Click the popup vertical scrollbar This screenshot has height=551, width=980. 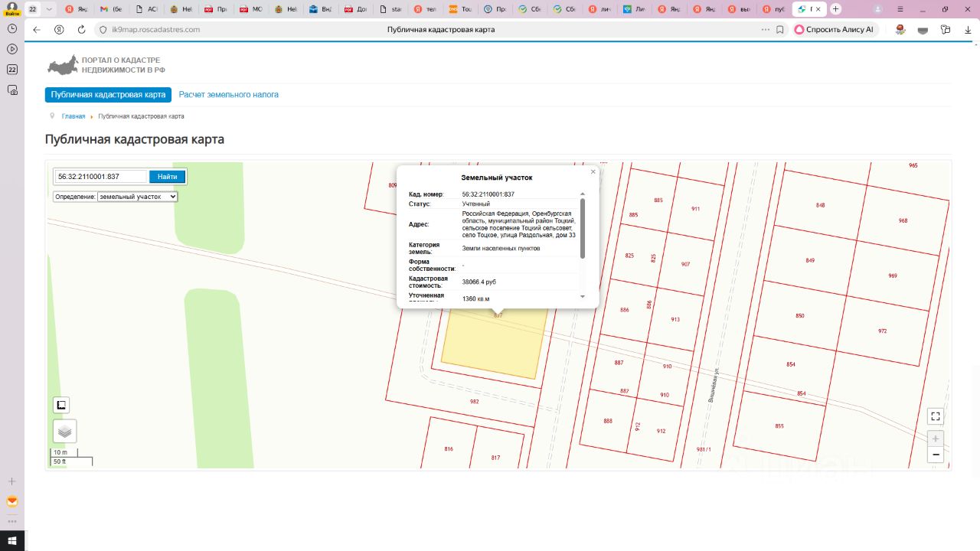[583, 229]
